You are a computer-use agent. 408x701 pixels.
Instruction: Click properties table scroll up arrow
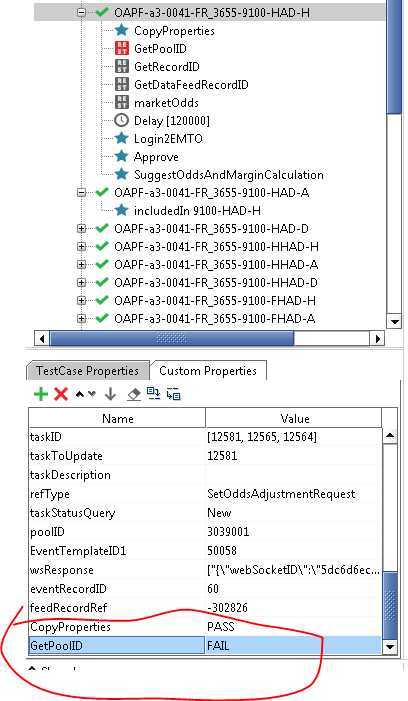pos(390,435)
